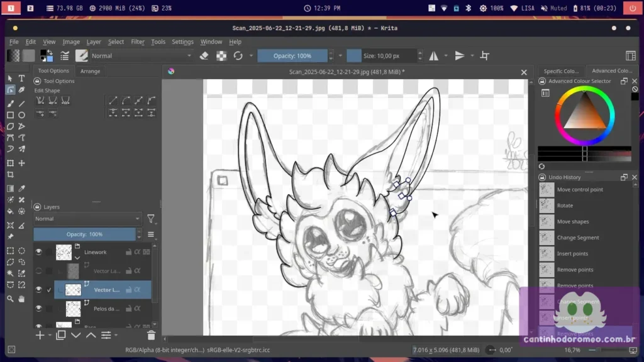This screenshot has width=644, height=362.
Task: Select the Move tool
Action: point(22,163)
